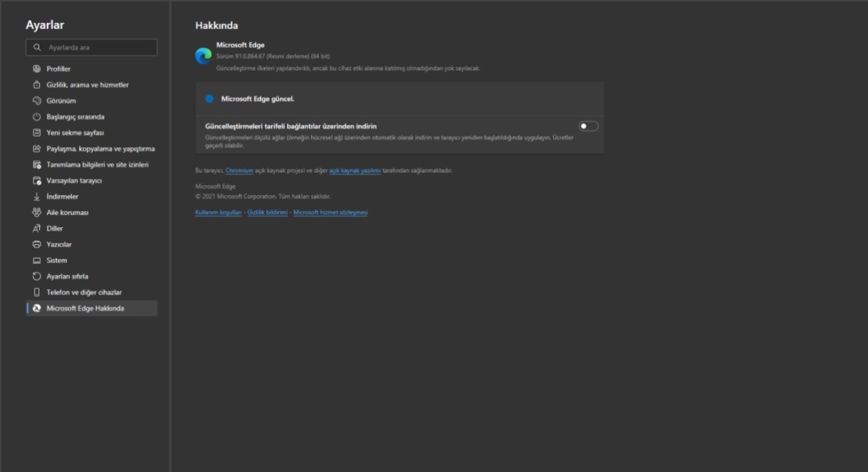The height and width of the screenshot is (472, 868).
Task: Select the Ayarları sıfırla reset icon
Action: [x=37, y=276]
